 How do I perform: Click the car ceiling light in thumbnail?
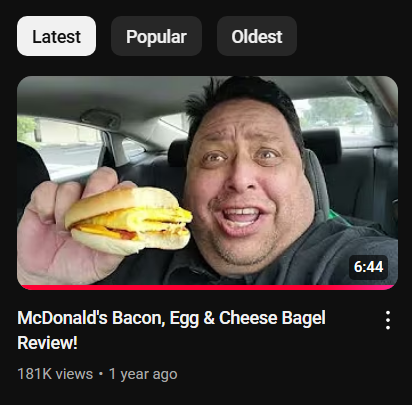tap(100, 117)
